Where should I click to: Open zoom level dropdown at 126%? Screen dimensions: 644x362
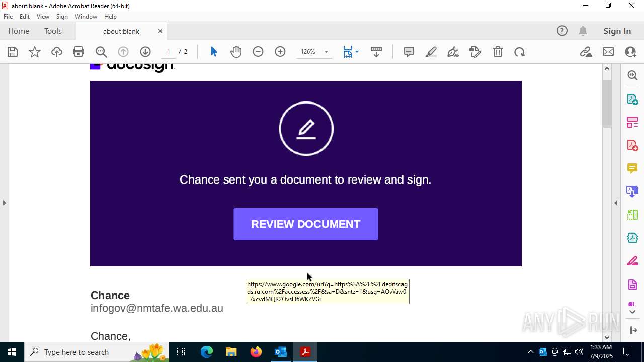pyautogui.click(x=326, y=52)
